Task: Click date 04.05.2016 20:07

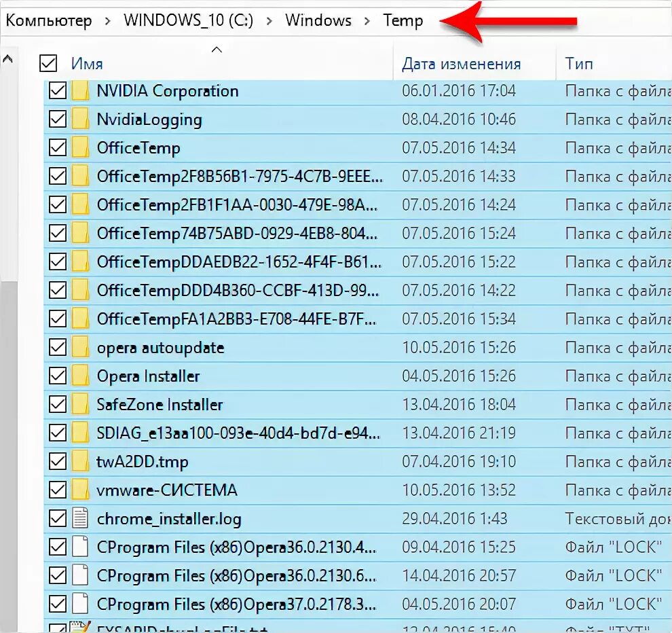Action: click(x=459, y=604)
